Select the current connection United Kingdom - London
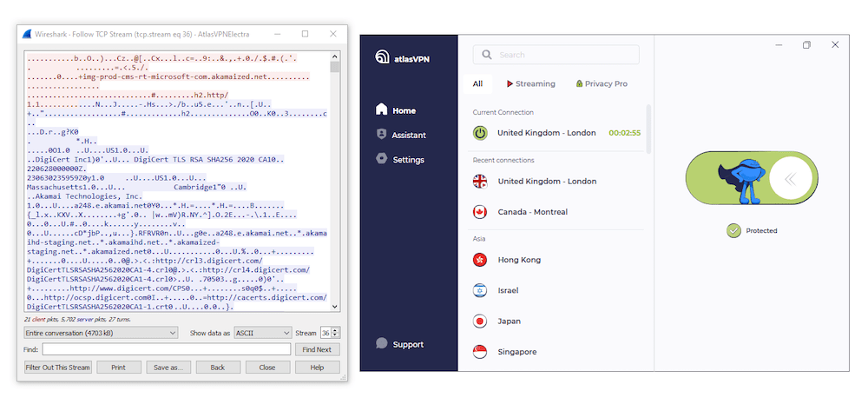 point(556,133)
